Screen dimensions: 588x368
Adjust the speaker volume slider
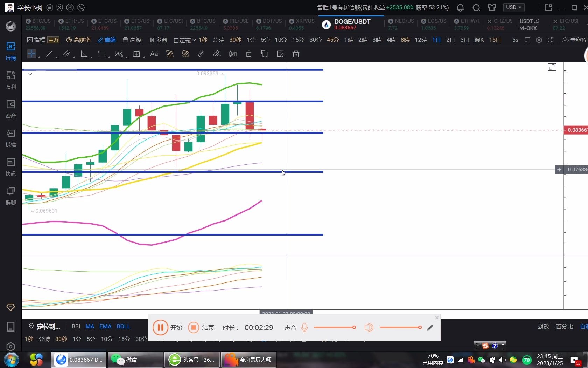pos(401,328)
